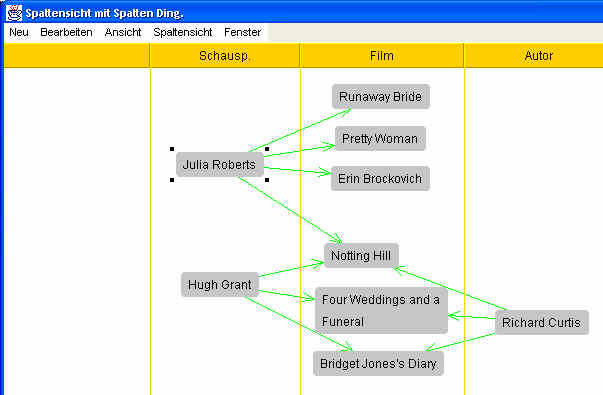Click the Java application icon in title bar
The width and height of the screenshot is (603, 395).
click(x=14, y=13)
